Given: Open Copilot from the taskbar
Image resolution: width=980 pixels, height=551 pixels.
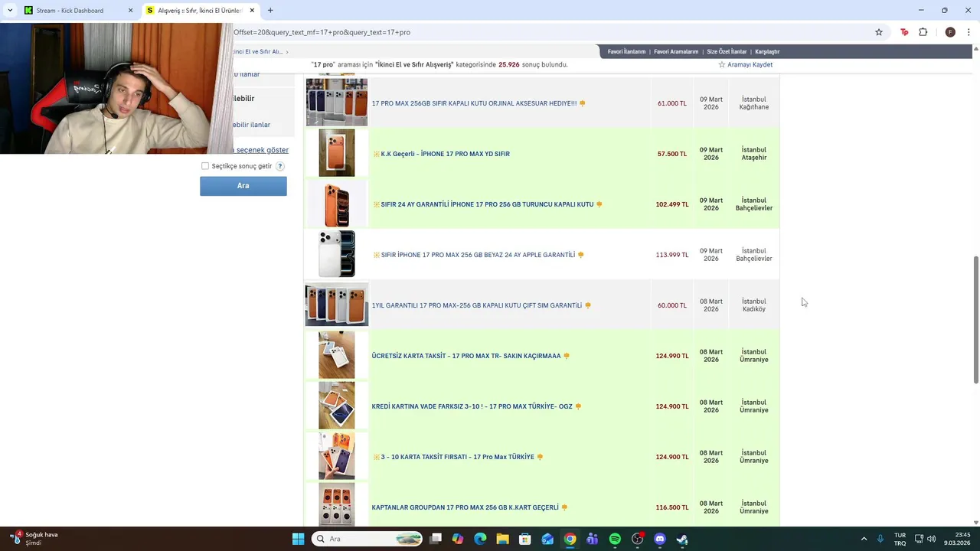Looking at the screenshot, I should [458, 539].
